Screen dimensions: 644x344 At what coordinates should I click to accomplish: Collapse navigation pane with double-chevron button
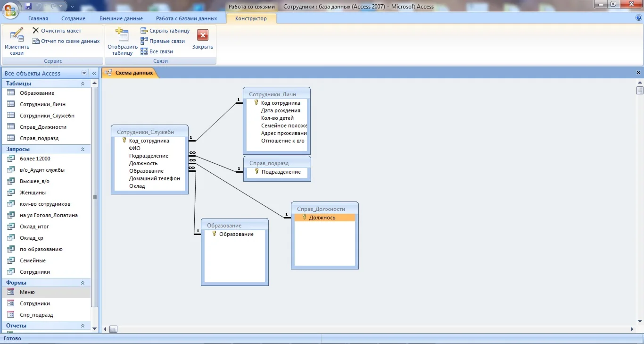click(94, 73)
